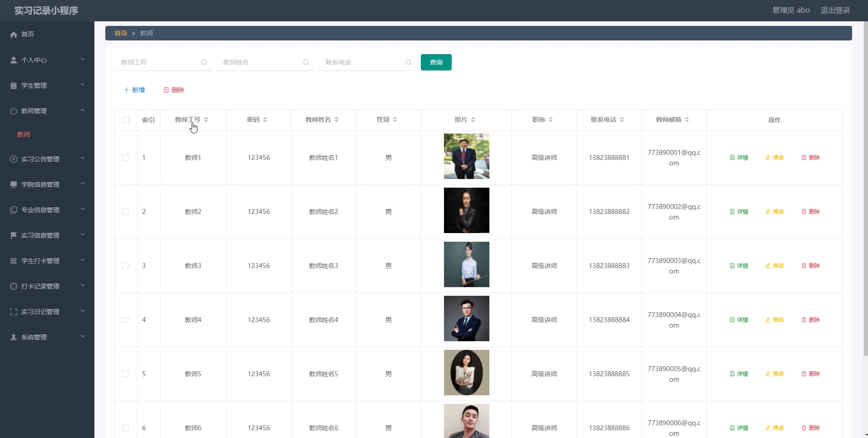Screen dimensions: 868x438
Task: Check the box for row 教师2
Action: pos(125,212)
